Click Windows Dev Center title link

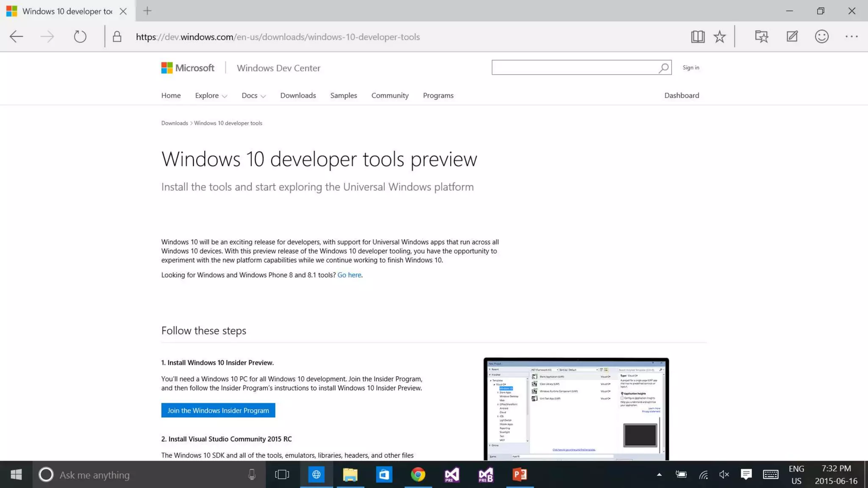[278, 68]
